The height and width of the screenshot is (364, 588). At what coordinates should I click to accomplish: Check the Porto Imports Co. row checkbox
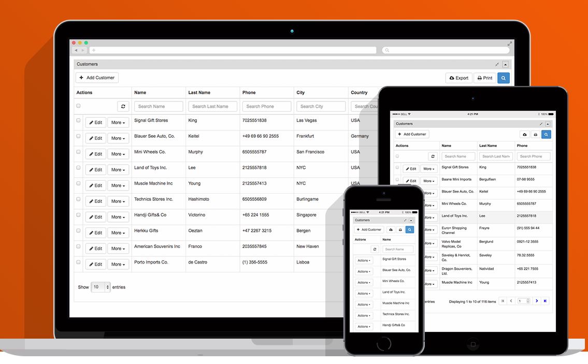[x=79, y=263]
